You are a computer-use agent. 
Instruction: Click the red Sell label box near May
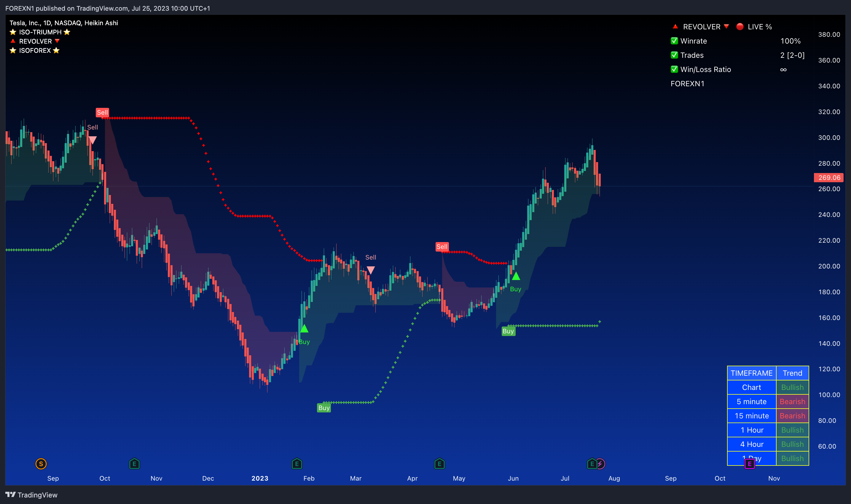[442, 247]
